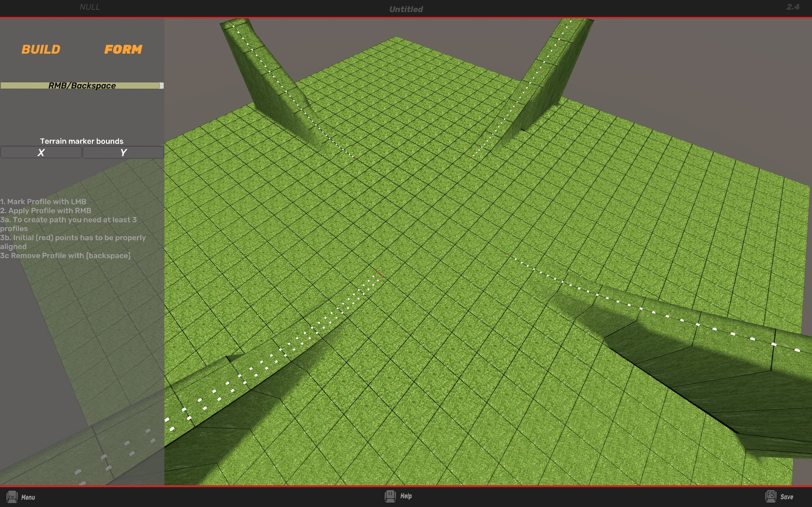Click the NULL label in top bar
The width and height of the screenshot is (812, 507).
coord(89,7)
